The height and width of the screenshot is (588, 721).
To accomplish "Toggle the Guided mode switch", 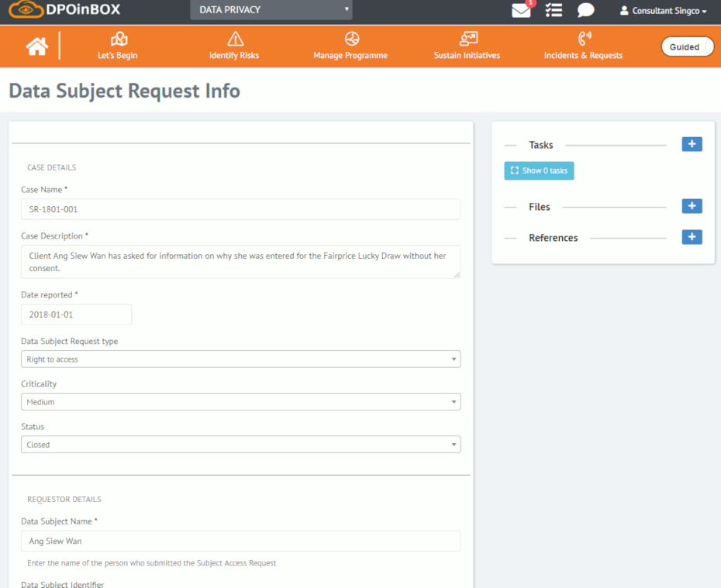I will click(687, 47).
